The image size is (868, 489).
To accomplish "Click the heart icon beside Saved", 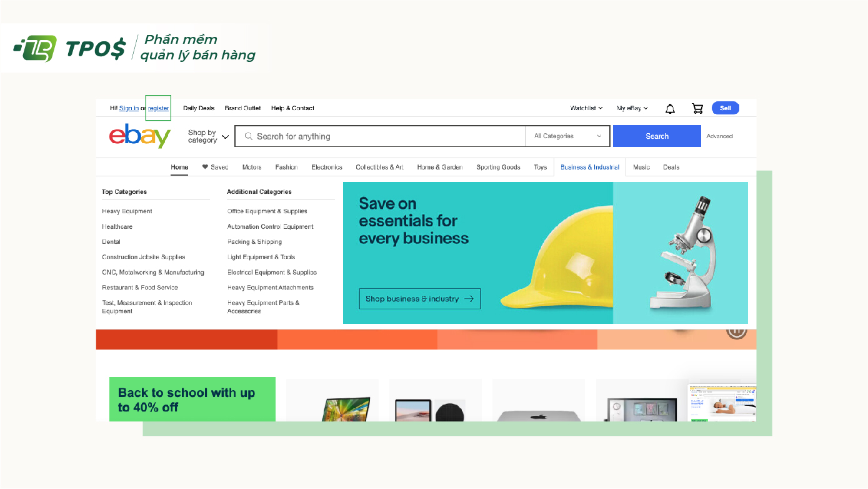I will pos(205,167).
